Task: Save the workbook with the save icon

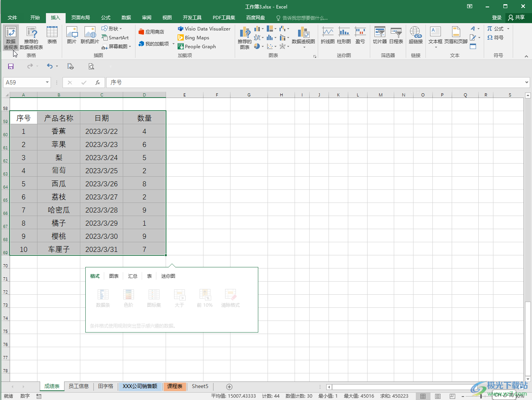Action: [x=11, y=66]
